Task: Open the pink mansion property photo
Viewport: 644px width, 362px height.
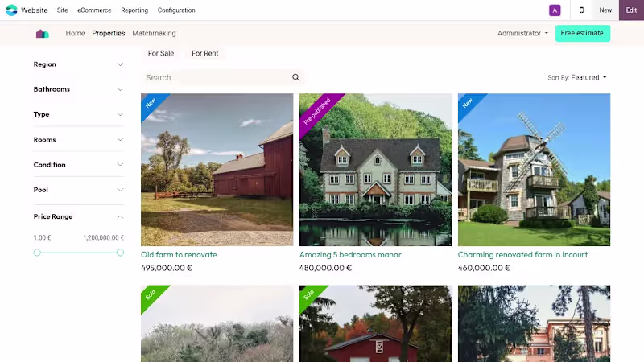Action: (x=534, y=324)
